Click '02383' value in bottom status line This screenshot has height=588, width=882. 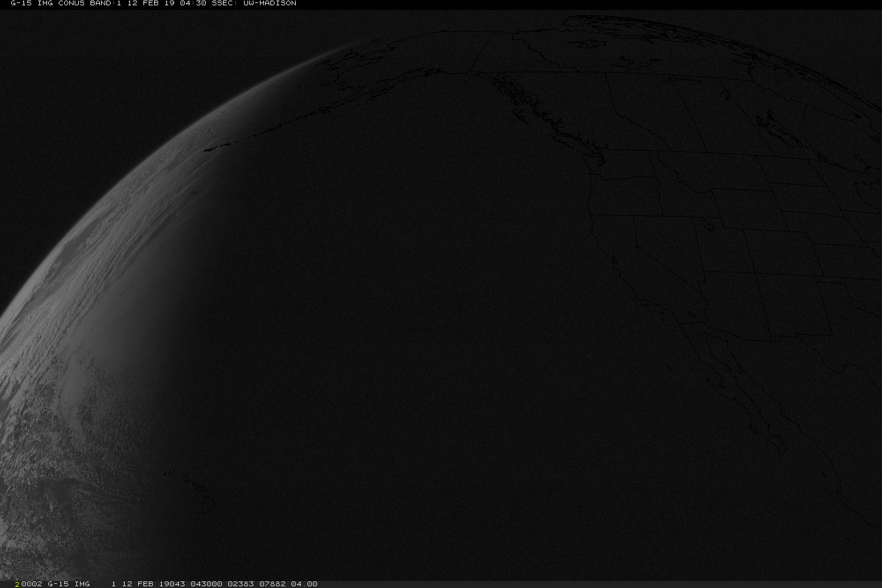[240, 584]
